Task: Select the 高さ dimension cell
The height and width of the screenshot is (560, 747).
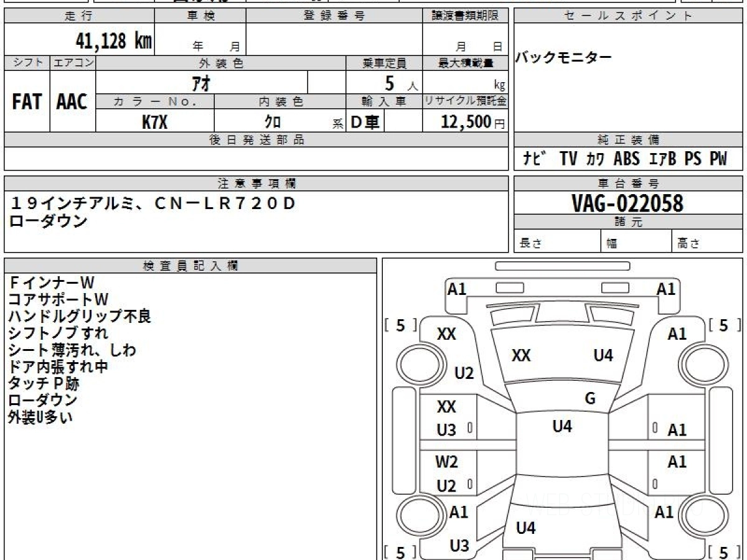Action: [x=708, y=242]
